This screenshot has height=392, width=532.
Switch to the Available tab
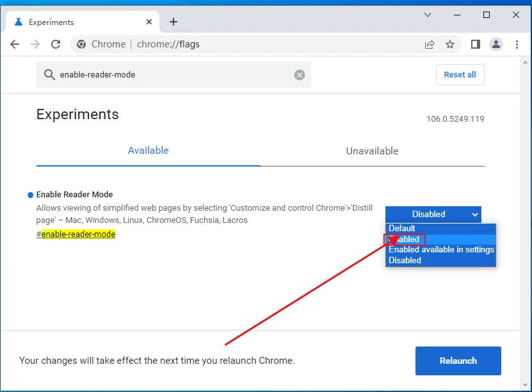149,151
